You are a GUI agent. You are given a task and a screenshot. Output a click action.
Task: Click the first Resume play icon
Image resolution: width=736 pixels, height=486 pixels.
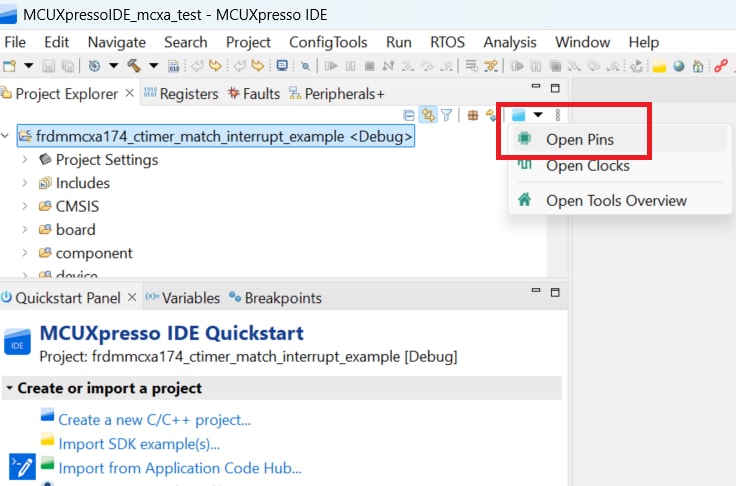[x=331, y=66]
